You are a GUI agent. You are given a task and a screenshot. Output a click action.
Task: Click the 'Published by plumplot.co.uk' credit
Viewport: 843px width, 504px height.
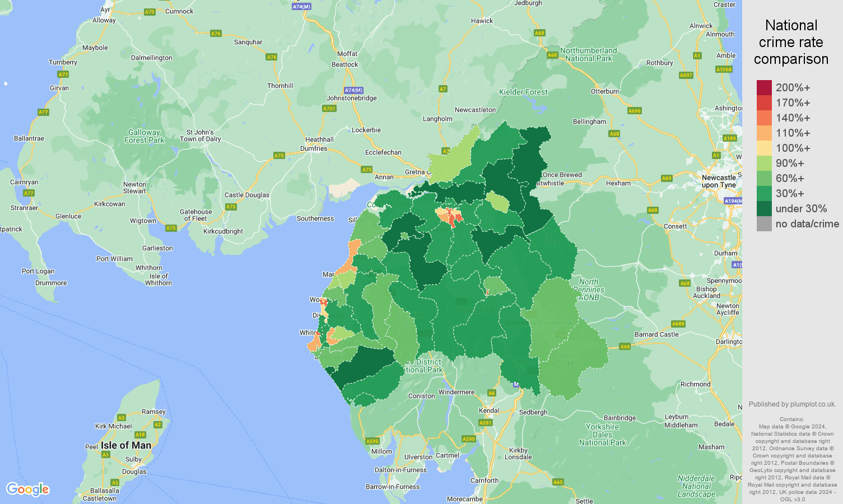tap(792, 404)
